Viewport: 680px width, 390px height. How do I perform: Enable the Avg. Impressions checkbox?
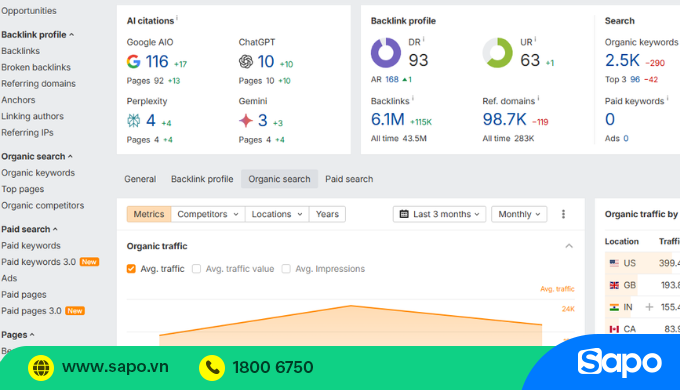(x=286, y=269)
